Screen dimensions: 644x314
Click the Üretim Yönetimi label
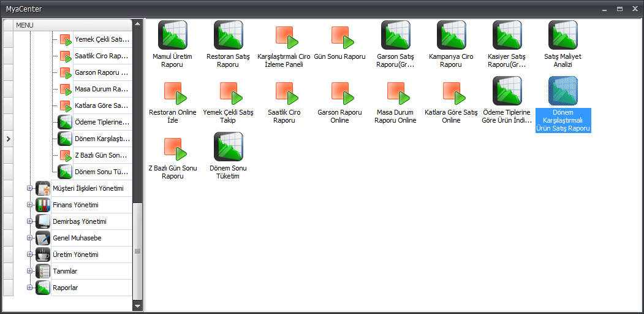point(75,255)
